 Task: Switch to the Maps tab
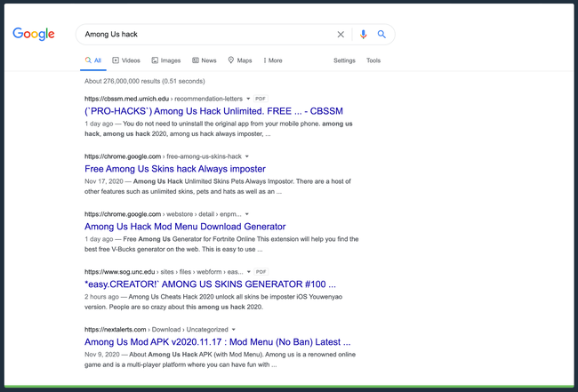point(240,60)
